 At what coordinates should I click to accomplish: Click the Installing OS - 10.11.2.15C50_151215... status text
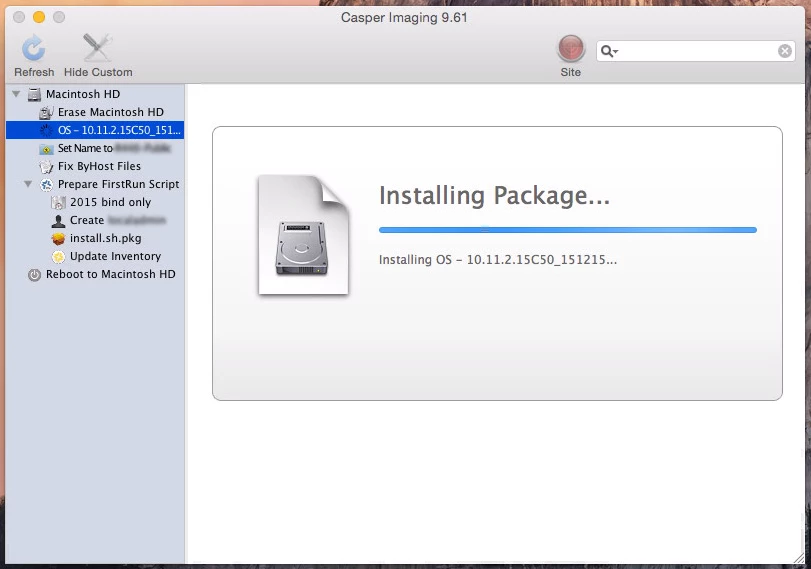point(498,260)
